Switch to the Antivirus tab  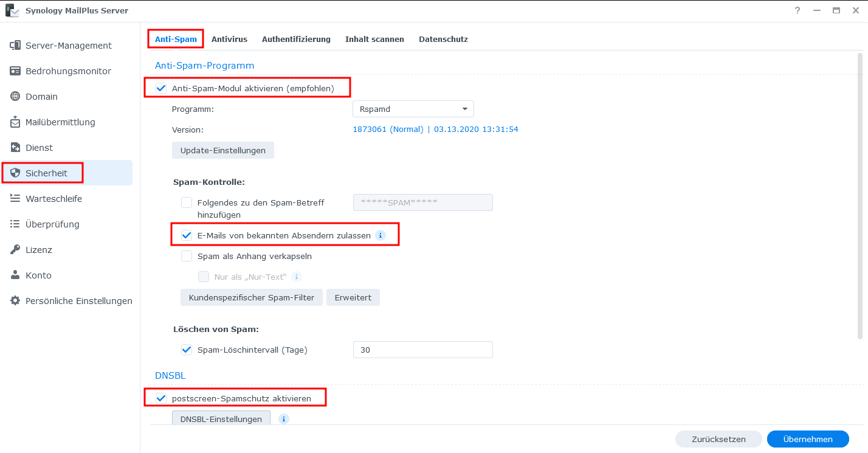(x=229, y=39)
